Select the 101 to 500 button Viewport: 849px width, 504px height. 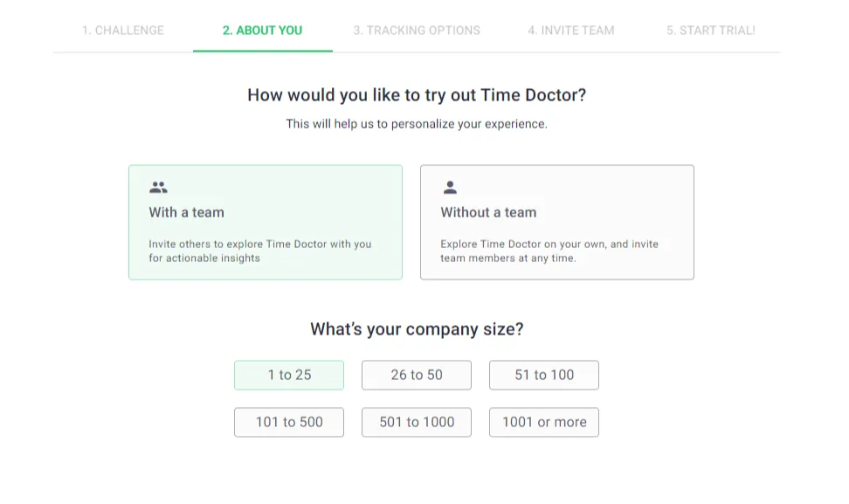click(x=289, y=422)
